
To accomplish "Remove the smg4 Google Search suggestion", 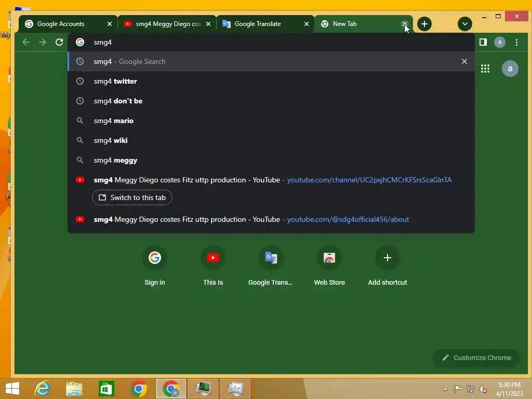I will [x=464, y=61].
